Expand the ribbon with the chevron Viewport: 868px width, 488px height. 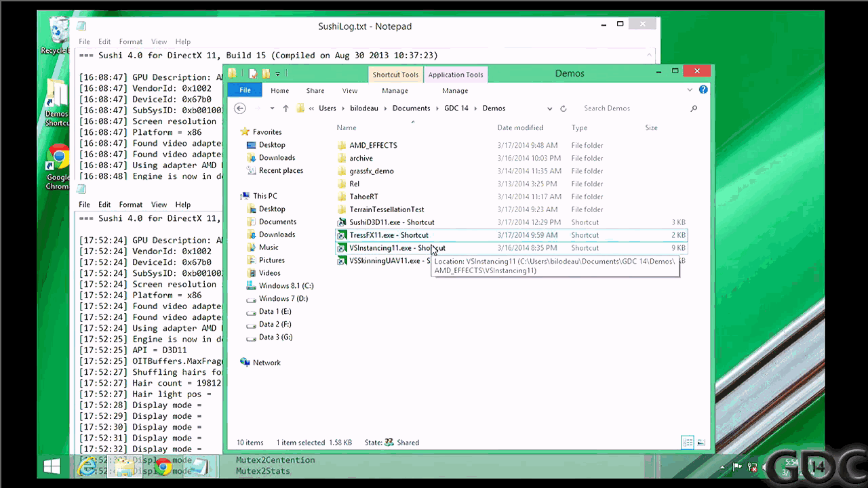pyautogui.click(x=690, y=90)
